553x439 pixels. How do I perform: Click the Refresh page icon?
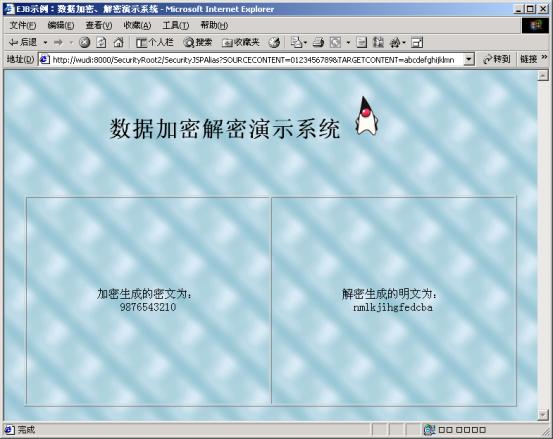(x=101, y=43)
